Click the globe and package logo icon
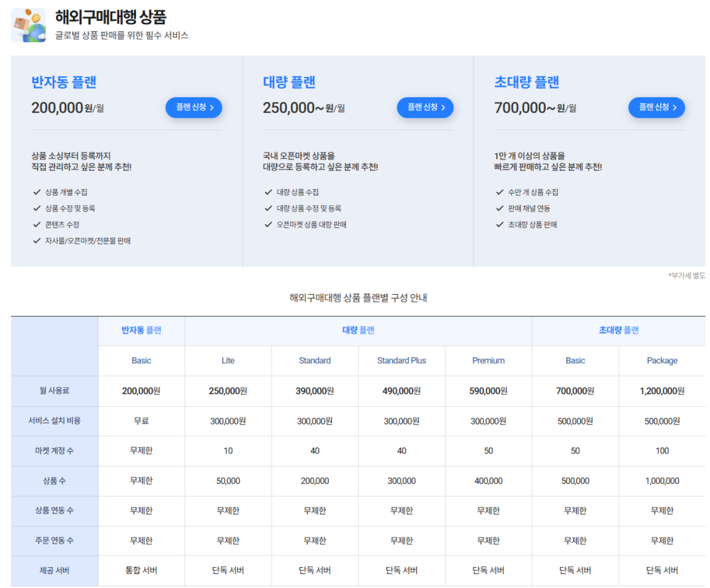Image resolution: width=710 pixels, height=588 pixels. [x=28, y=25]
